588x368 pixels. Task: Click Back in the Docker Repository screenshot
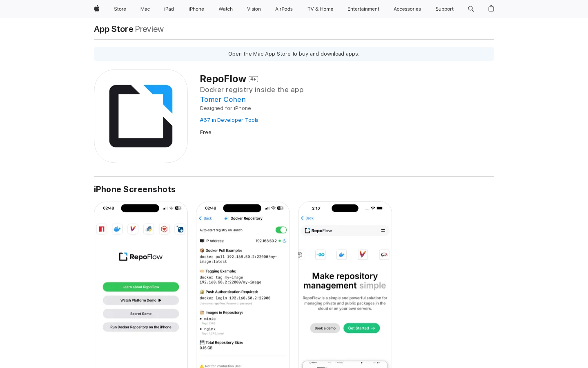(x=205, y=218)
